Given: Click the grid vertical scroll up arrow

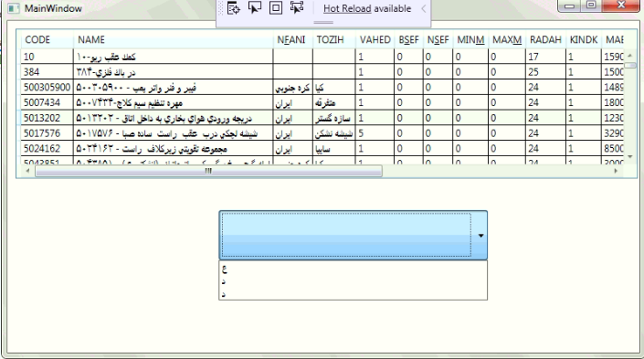Looking at the screenshot, I should [x=630, y=56].
